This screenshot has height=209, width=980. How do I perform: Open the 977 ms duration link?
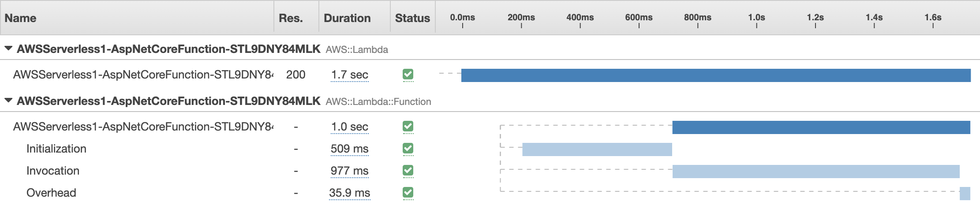point(350,171)
